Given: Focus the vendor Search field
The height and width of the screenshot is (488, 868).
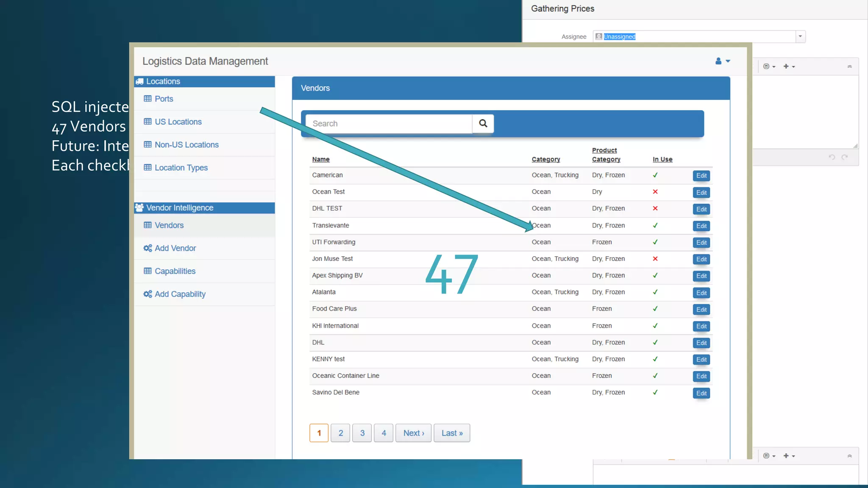Looking at the screenshot, I should [x=389, y=123].
